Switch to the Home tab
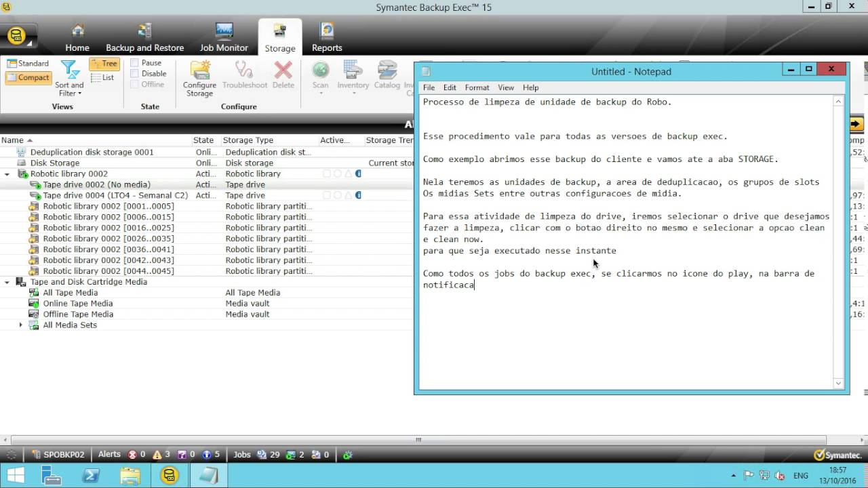Screen dimensions: 868x488 tap(77, 38)
